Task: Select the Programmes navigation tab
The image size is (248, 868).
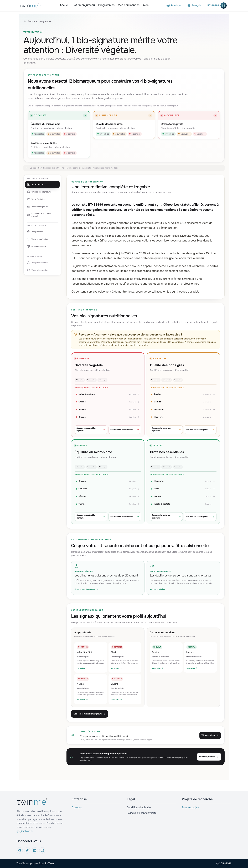Action: coord(106,5)
